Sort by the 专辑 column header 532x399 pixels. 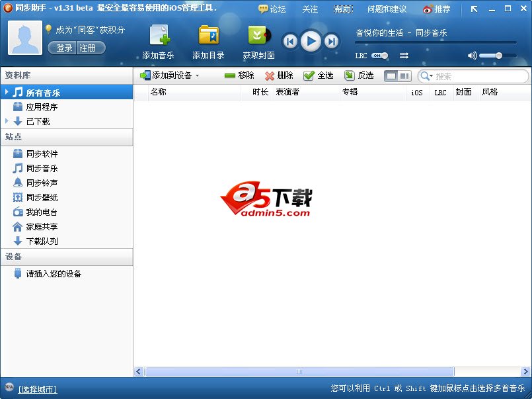click(x=373, y=93)
